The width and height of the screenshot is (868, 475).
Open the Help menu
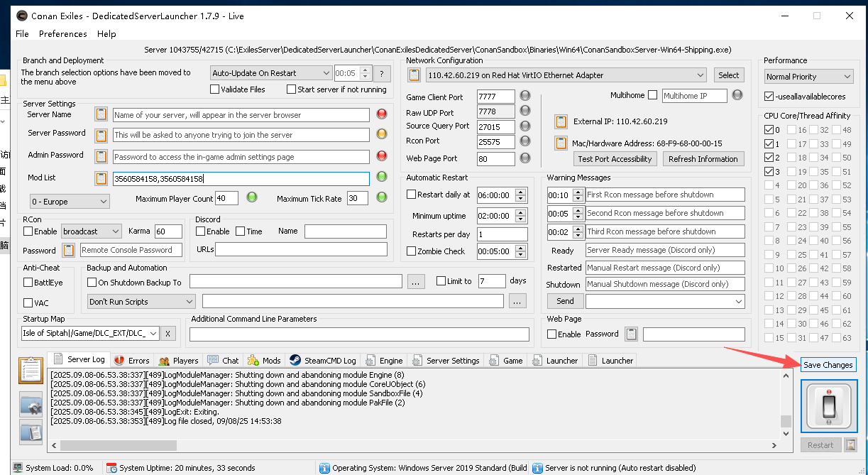click(x=106, y=34)
